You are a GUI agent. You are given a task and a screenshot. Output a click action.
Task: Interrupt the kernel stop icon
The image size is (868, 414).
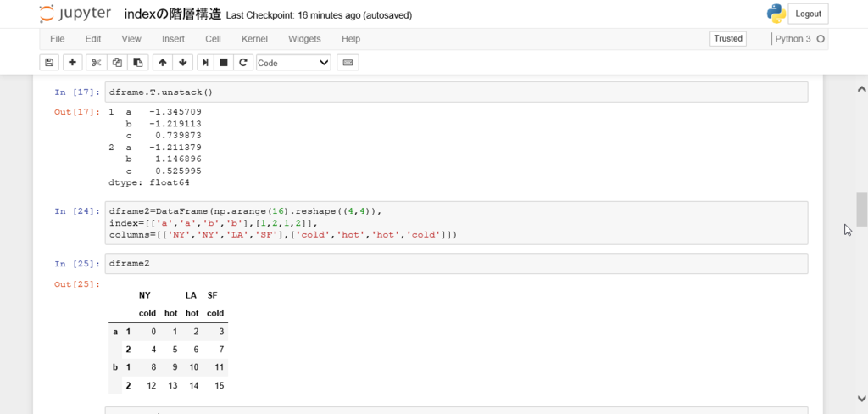coord(224,63)
